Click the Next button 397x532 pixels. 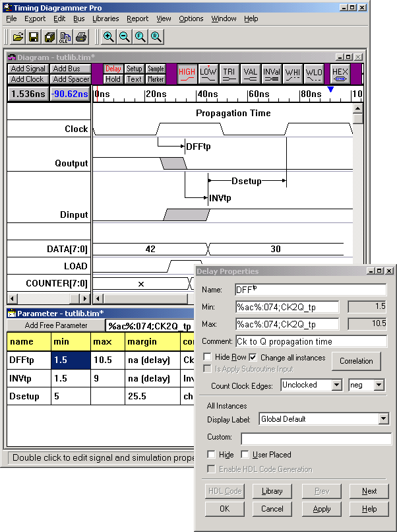pyautogui.click(x=369, y=491)
